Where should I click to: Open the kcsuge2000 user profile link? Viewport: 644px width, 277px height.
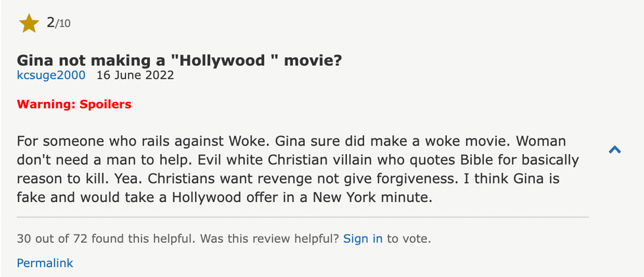[x=51, y=75]
